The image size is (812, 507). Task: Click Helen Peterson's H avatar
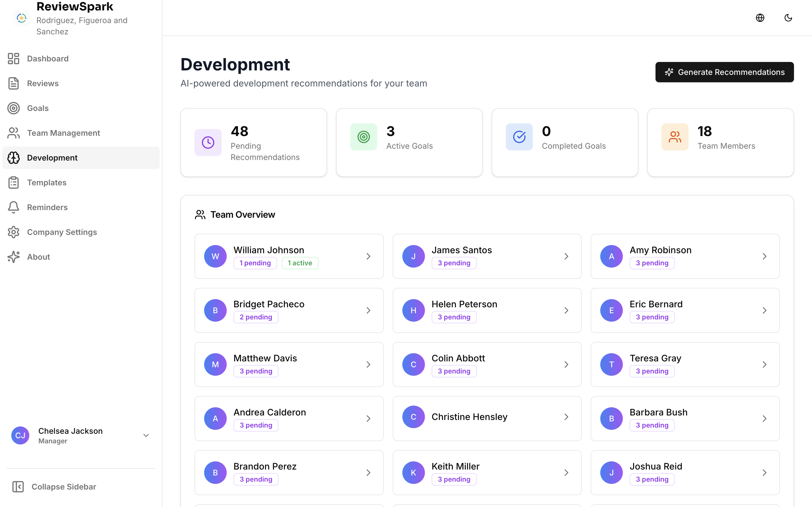pyautogui.click(x=413, y=310)
